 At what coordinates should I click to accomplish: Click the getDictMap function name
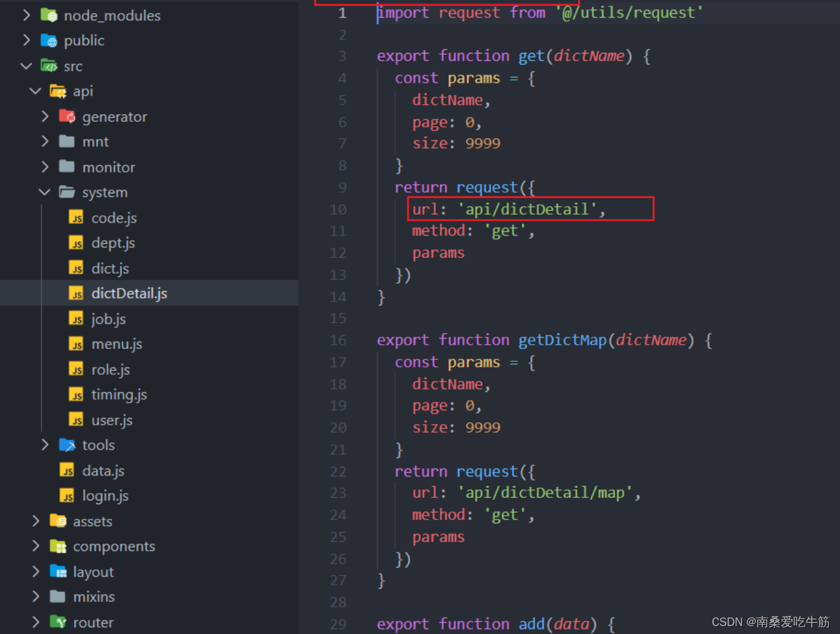pos(562,340)
